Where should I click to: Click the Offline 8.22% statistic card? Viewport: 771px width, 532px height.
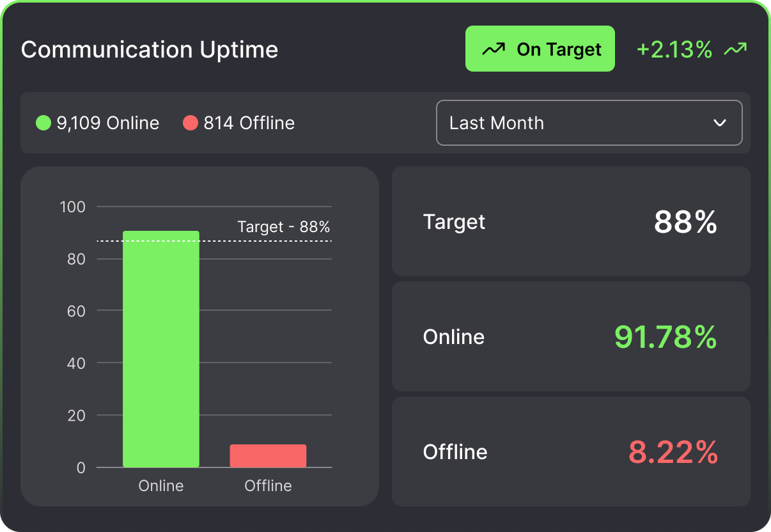pyautogui.click(x=571, y=451)
